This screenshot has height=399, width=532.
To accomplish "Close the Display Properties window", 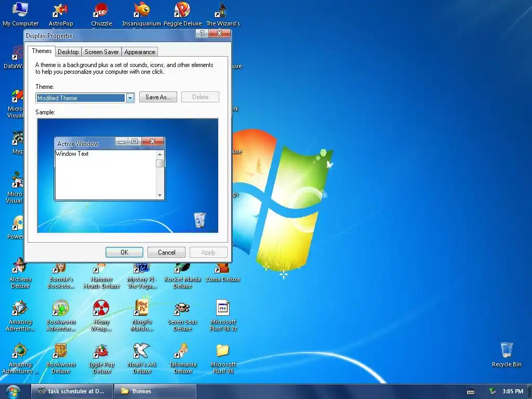I will 220,33.
